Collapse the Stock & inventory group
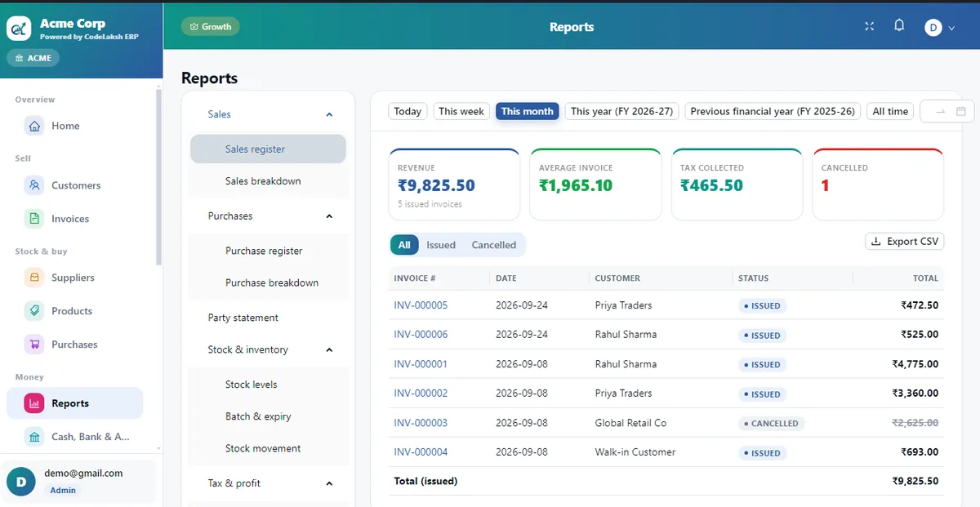Image resolution: width=980 pixels, height=507 pixels. pyautogui.click(x=329, y=350)
